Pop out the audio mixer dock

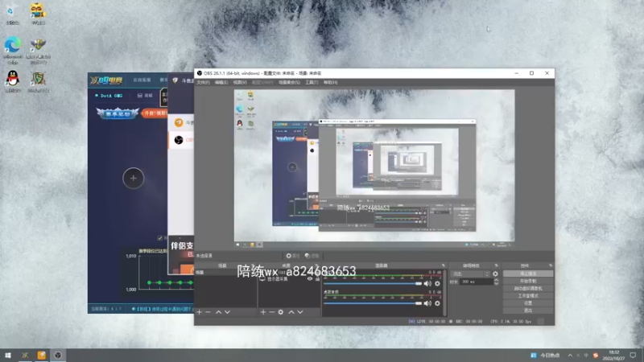click(x=444, y=265)
